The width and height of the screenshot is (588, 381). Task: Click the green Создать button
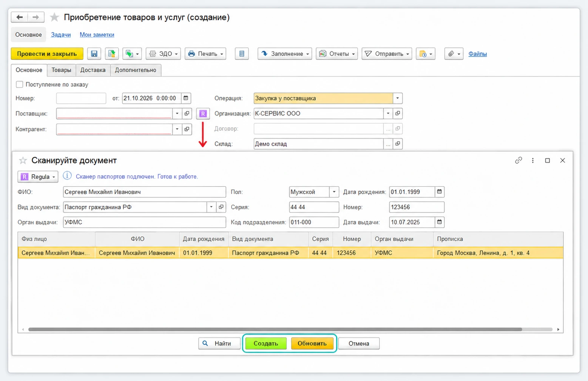point(266,343)
